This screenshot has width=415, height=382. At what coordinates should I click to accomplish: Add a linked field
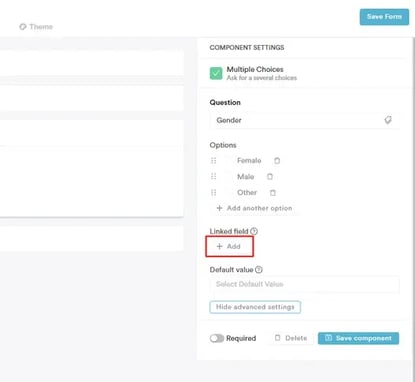coord(229,246)
